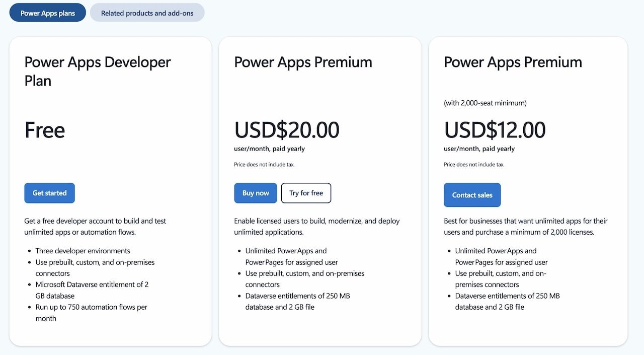
Task: Click the user/month paid yearly label
Action: pos(270,149)
